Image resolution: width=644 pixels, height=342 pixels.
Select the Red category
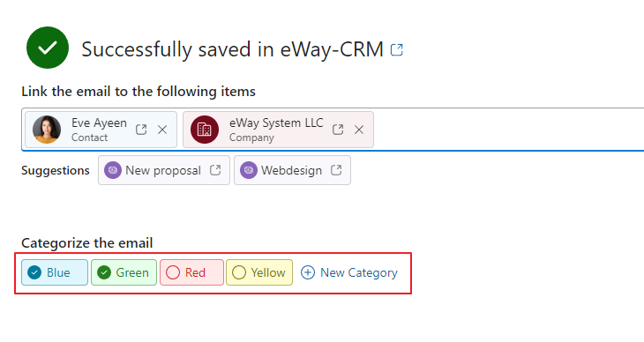[x=191, y=272]
